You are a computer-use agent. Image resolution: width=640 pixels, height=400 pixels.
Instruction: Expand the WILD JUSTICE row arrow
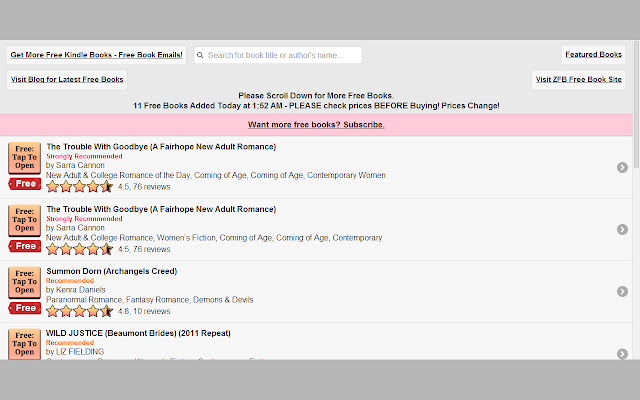tap(622, 353)
